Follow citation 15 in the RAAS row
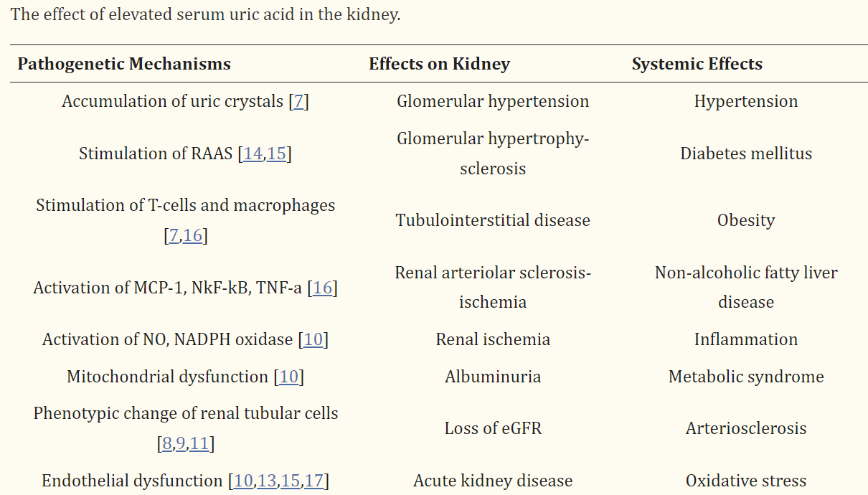 tap(277, 154)
